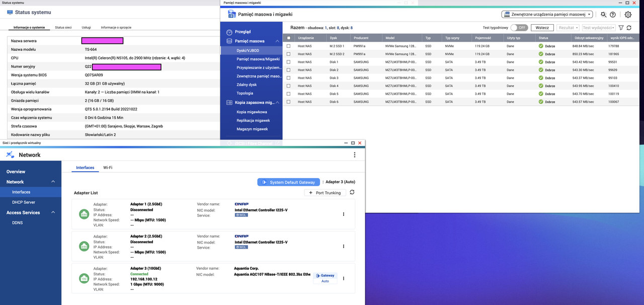
Task: Open DHCP Server in the Network sidebar
Action: 24,202
